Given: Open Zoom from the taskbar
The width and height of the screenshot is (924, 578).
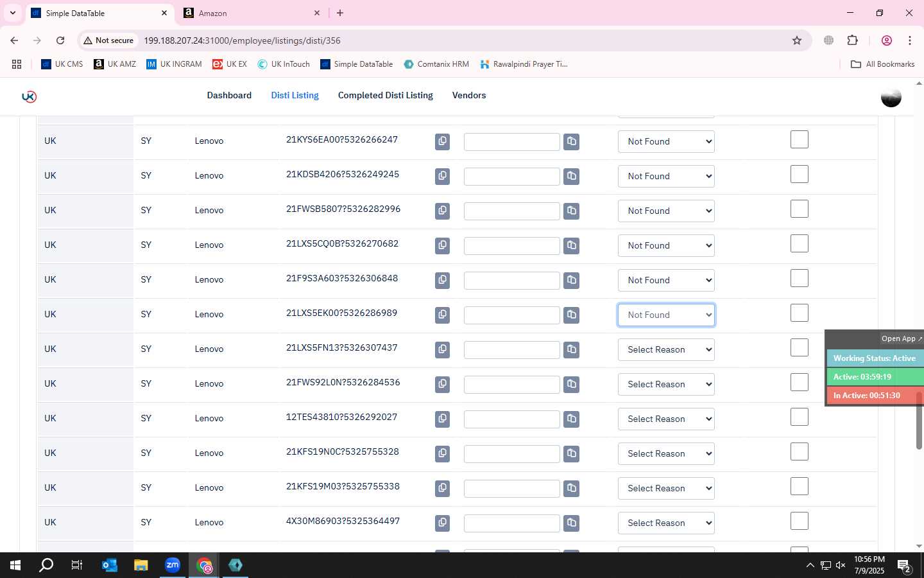Looking at the screenshot, I should 173,565.
